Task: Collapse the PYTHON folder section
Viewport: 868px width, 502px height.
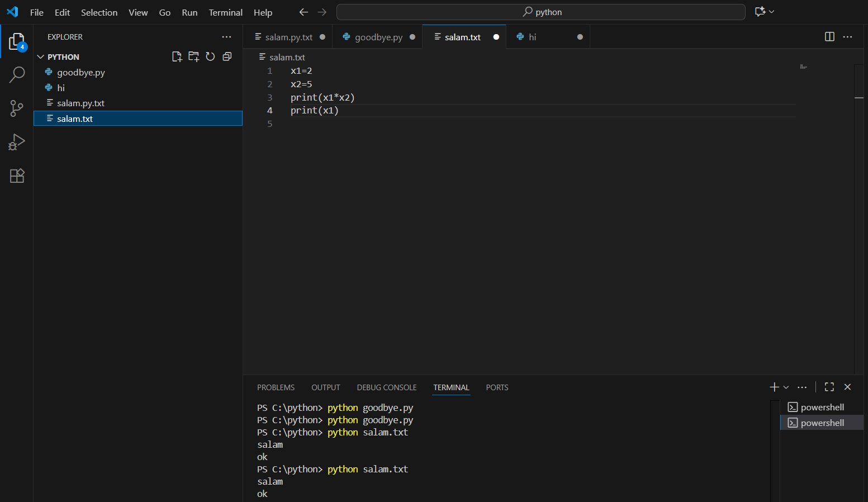Action: (x=41, y=57)
